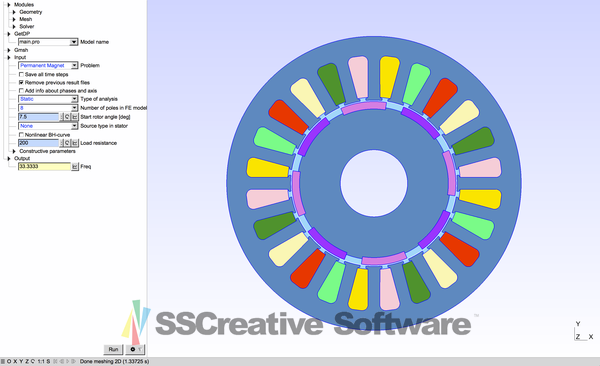Screen dimensions: 600x366
Task: Set X-axis view in status bar
Action: pyautogui.click(x=15, y=361)
